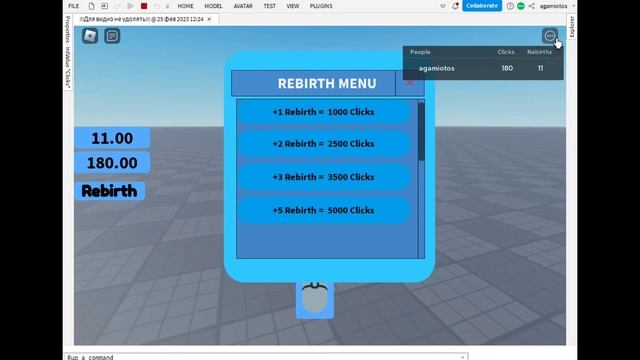This screenshot has width=640, height=360.
Task: Open the three-dots more options button
Action: point(550,36)
